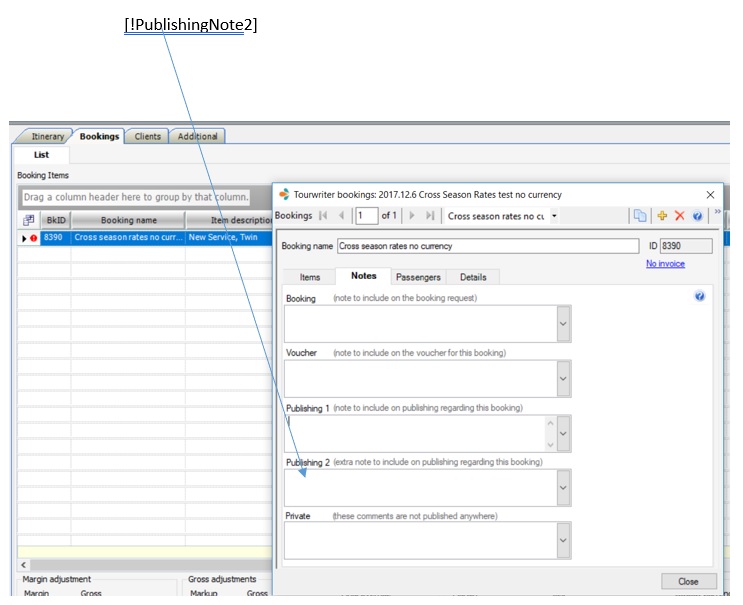Delete the booking with the red X icon

click(680, 216)
